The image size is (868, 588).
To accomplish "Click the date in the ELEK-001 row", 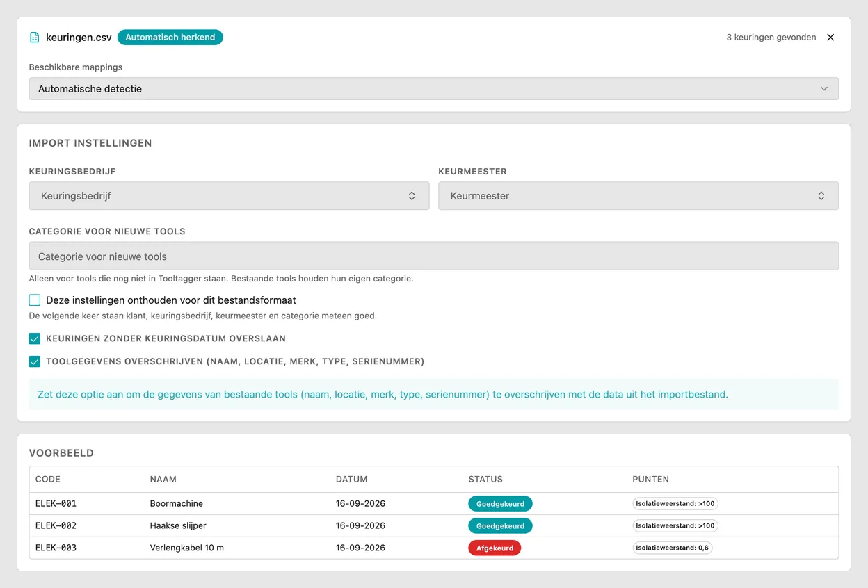I will pos(360,504).
